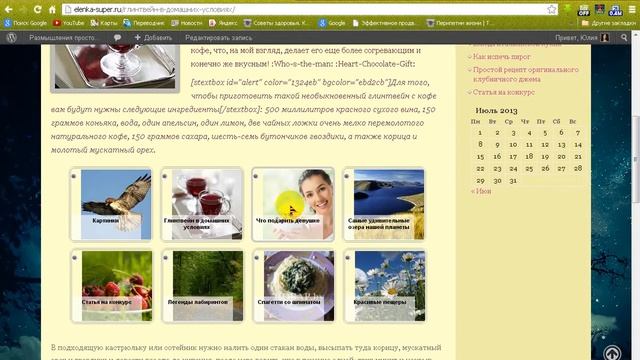Open the Глинтвейн в домашних условиях thumbnail

click(x=202, y=204)
